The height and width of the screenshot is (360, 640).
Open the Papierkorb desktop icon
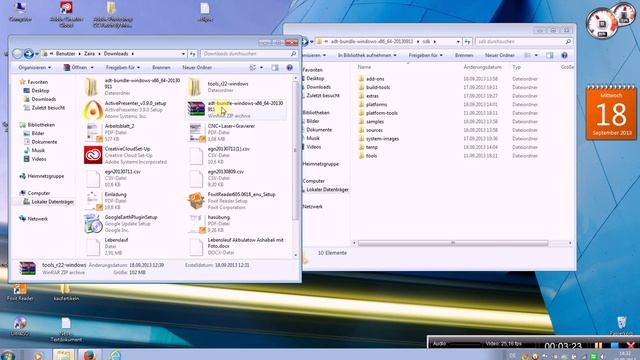621,326
